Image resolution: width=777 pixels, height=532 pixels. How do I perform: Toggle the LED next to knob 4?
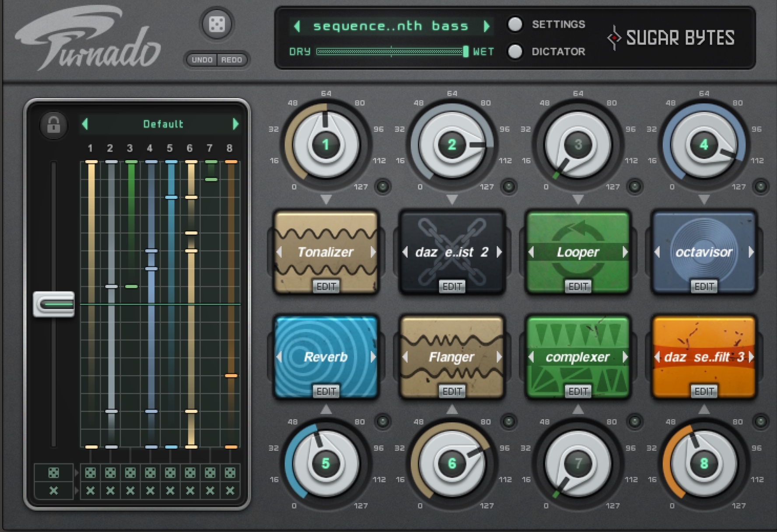761,187
